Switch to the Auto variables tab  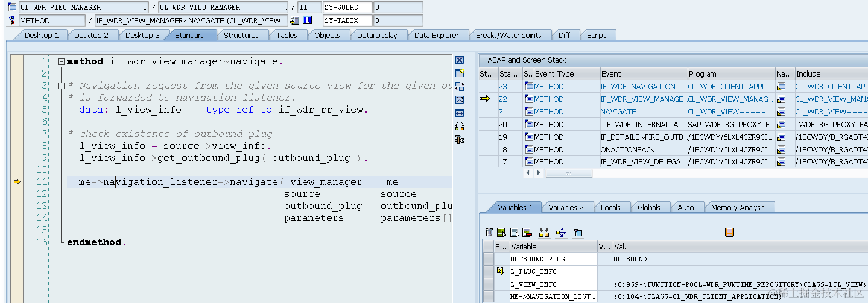(x=685, y=207)
